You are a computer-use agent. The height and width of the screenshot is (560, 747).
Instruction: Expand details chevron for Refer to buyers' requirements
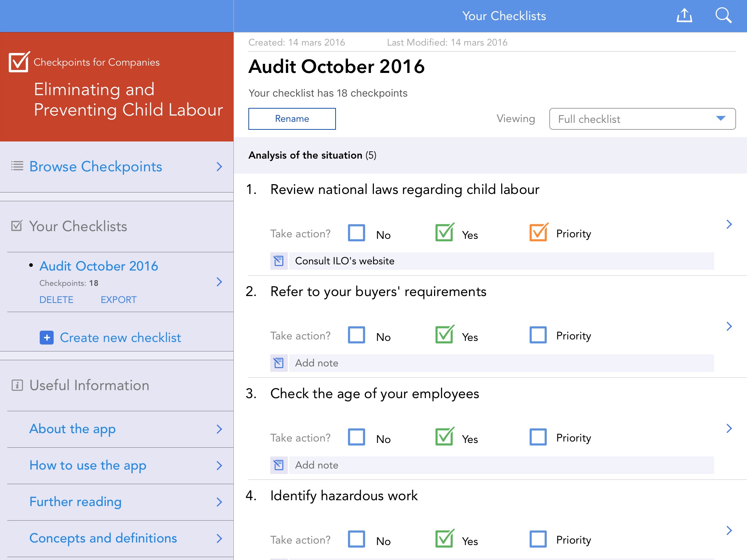click(x=729, y=326)
